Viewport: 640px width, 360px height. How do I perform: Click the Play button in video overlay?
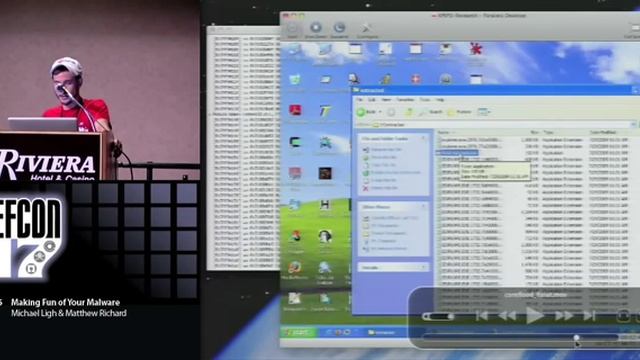click(x=534, y=315)
